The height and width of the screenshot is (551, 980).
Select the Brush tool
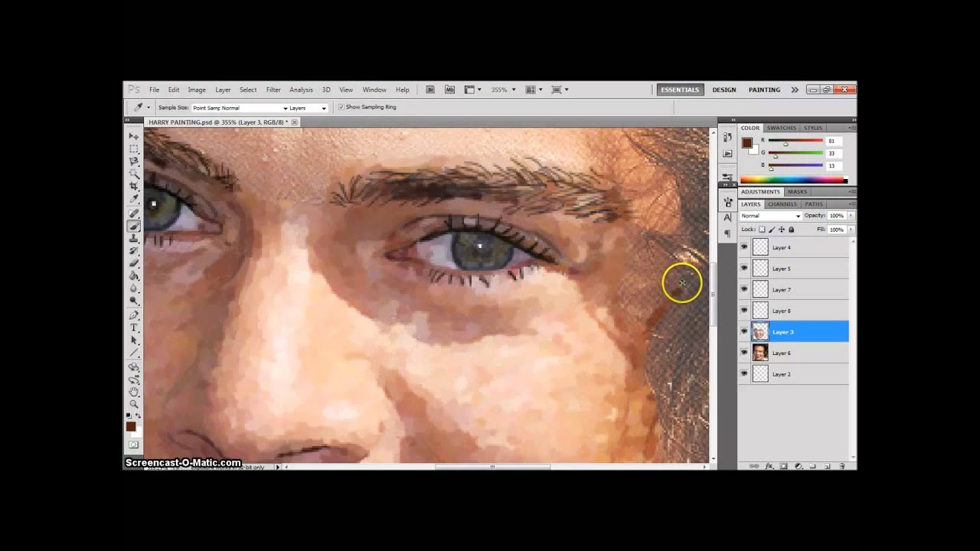[x=134, y=226]
